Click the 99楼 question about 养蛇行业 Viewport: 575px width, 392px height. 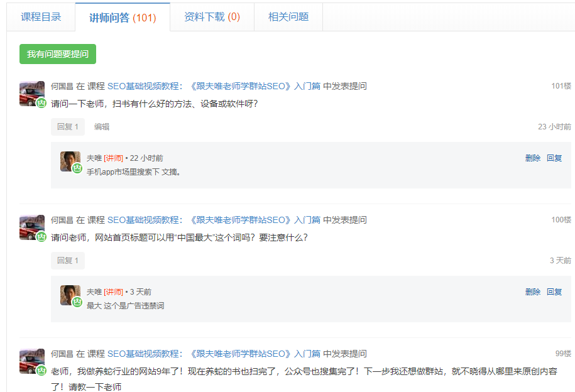click(x=304, y=379)
